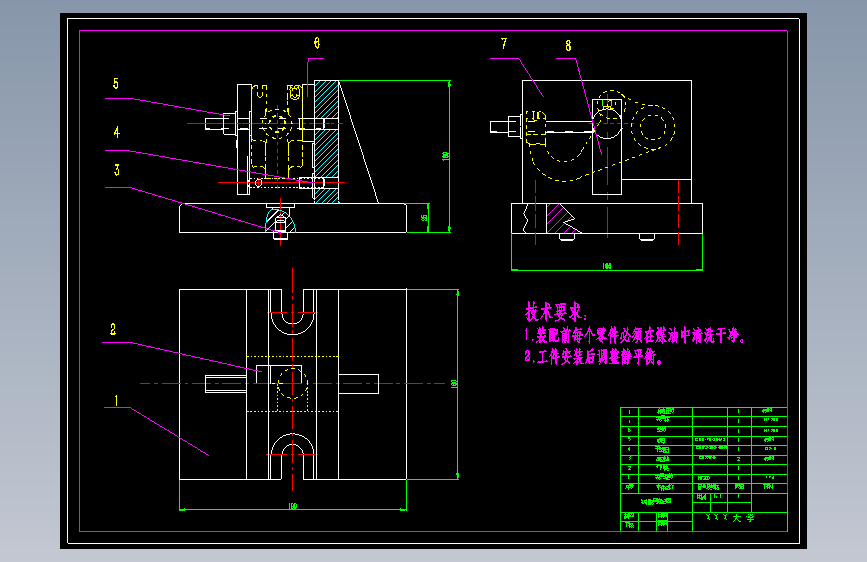The image size is (867, 562).
Task: Click part balloon number 2 in the plan view
Action: coord(113,330)
